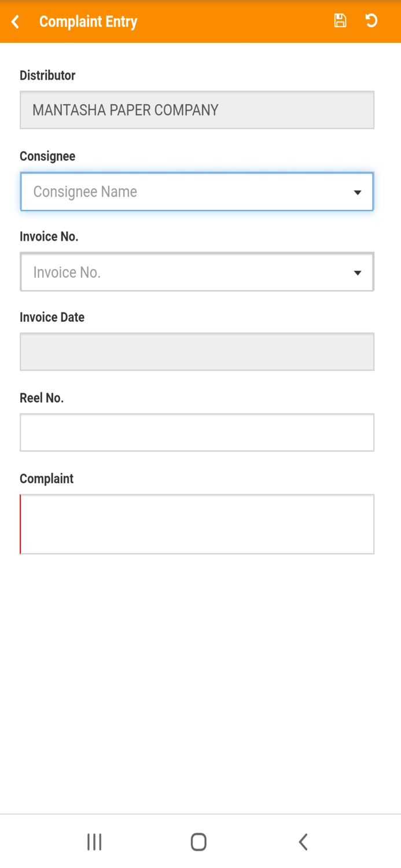Expand the Consignee dropdown arrow
This screenshot has width=401, height=868.
[358, 192]
